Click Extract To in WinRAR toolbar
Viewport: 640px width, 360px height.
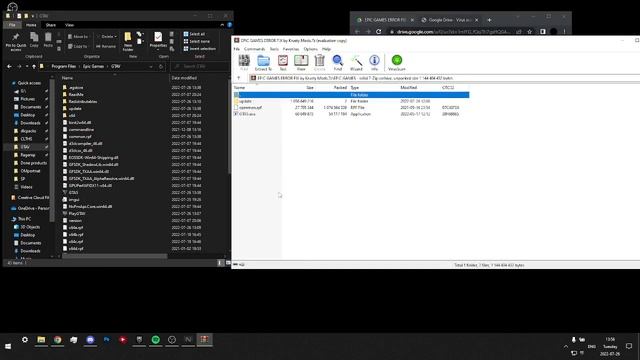[263, 62]
